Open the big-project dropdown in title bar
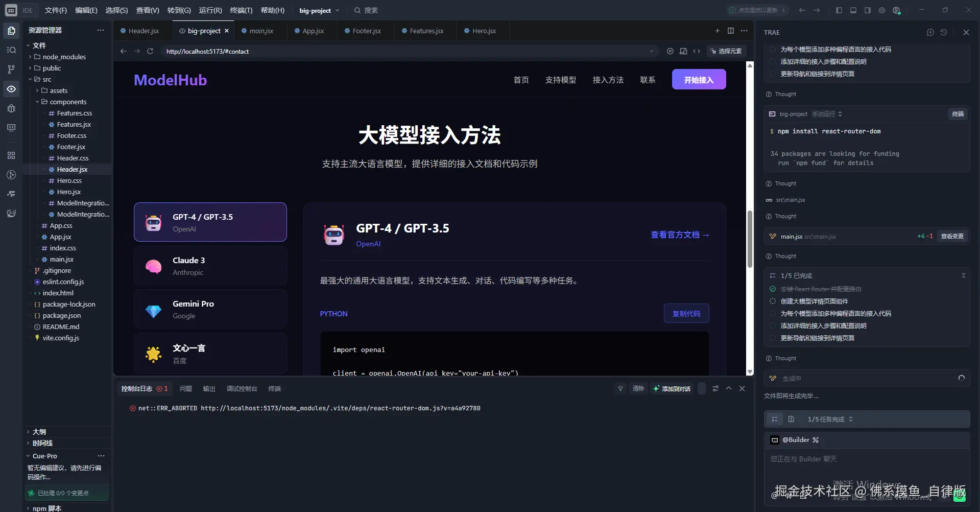 tap(318, 10)
